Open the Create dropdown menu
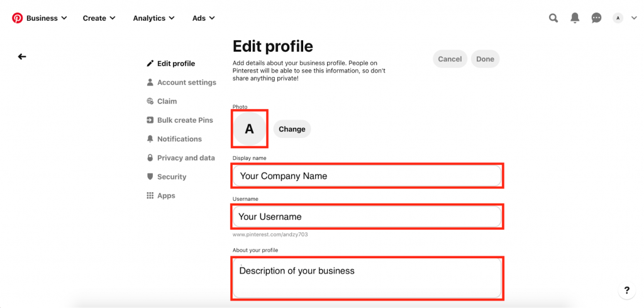 click(x=99, y=18)
